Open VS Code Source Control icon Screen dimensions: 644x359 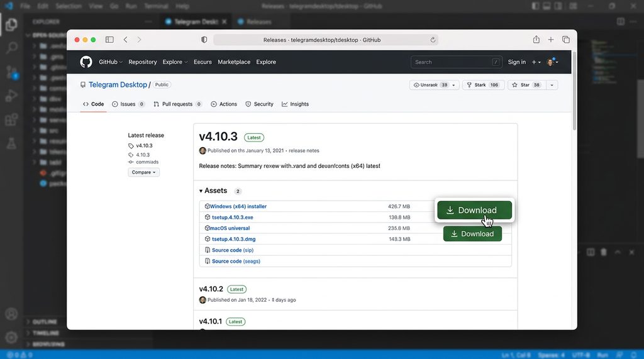(x=11, y=72)
